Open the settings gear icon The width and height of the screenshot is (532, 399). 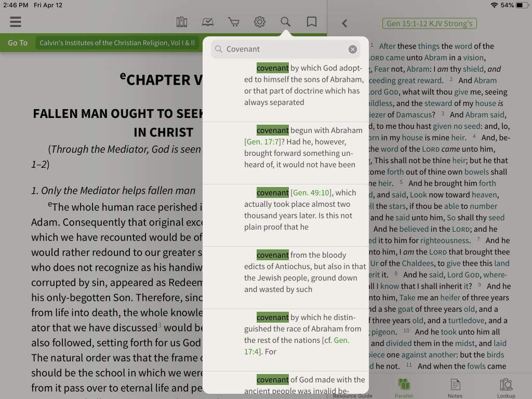[x=260, y=22]
